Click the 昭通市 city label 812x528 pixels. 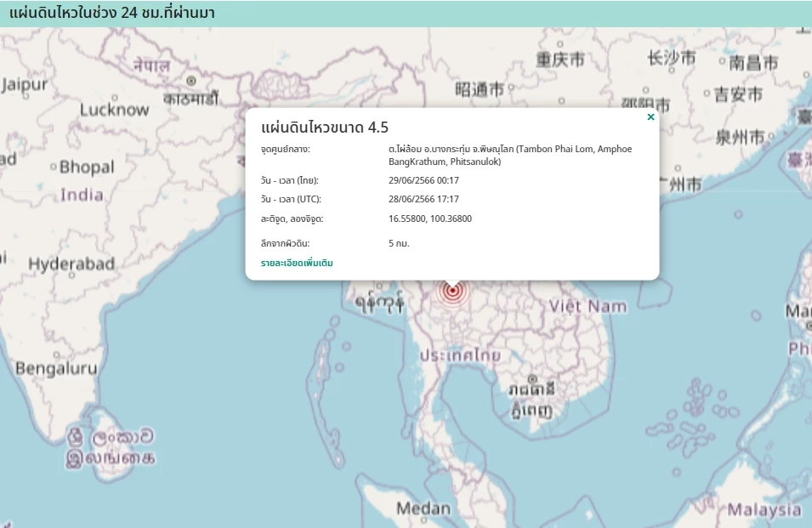coord(480,89)
